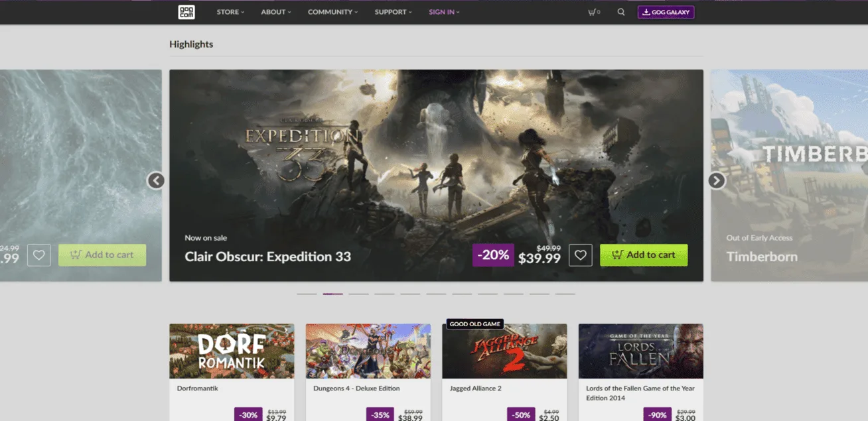Click Dungeons 4 - Deluxe Edition title
The height and width of the screenshot is (421, 868).
point(356,389)
